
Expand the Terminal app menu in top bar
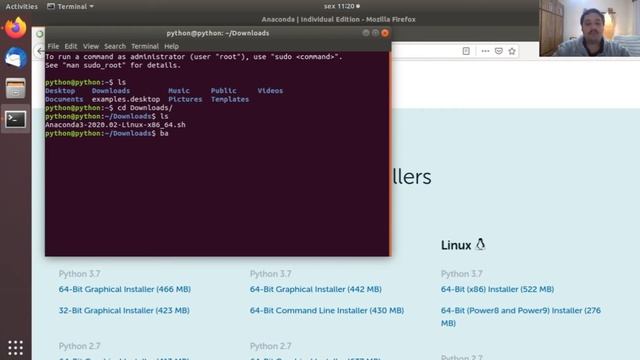(x=71, y=7)
